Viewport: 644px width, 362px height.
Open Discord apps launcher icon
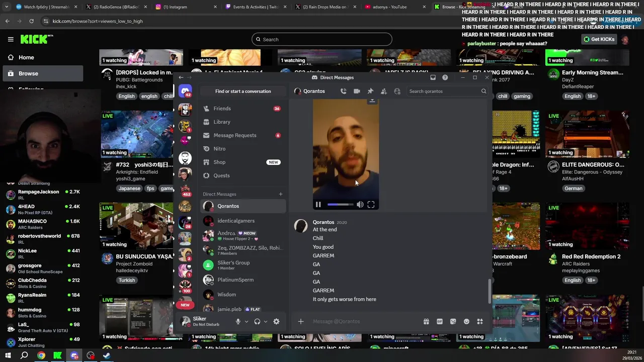[480, 321]
